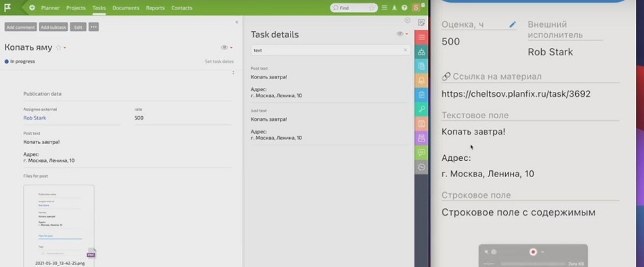Click the star in the Find box

point(372,8)
